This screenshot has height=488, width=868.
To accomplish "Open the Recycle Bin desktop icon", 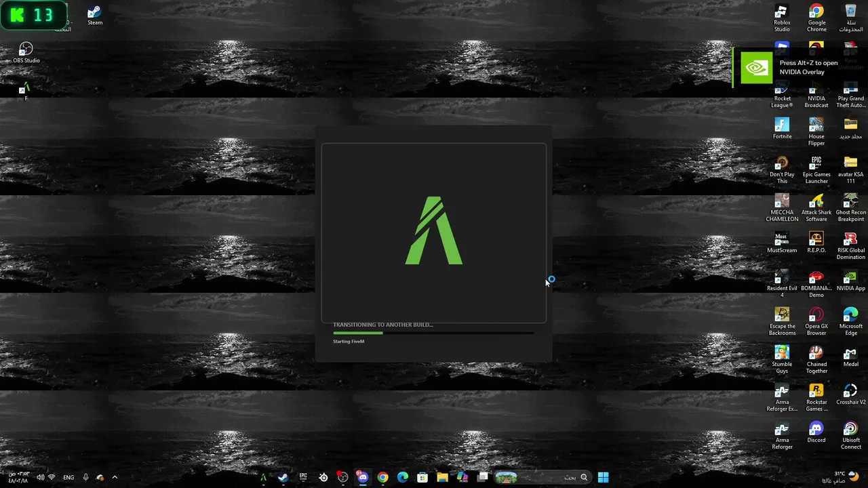I will pos(851,18).
